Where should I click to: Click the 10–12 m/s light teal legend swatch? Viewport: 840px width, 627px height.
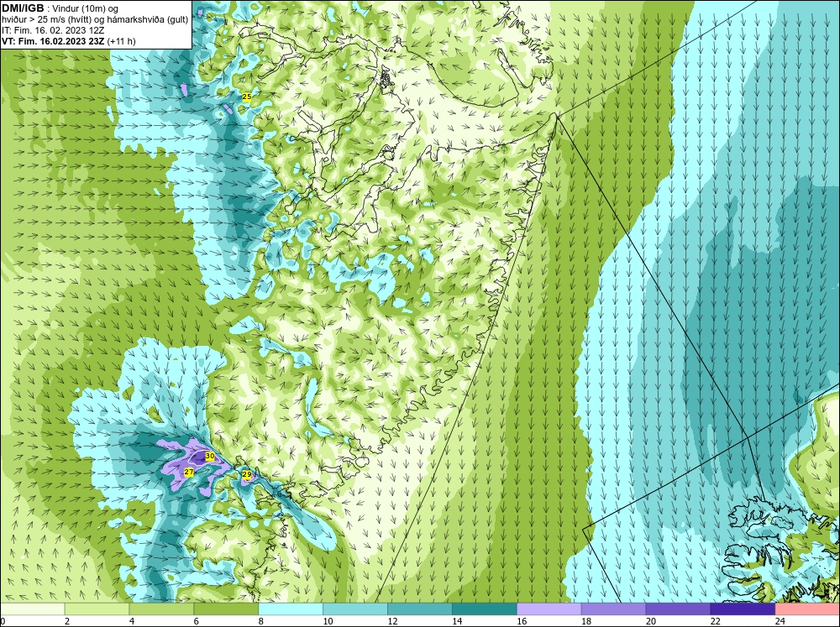point(355,609)
